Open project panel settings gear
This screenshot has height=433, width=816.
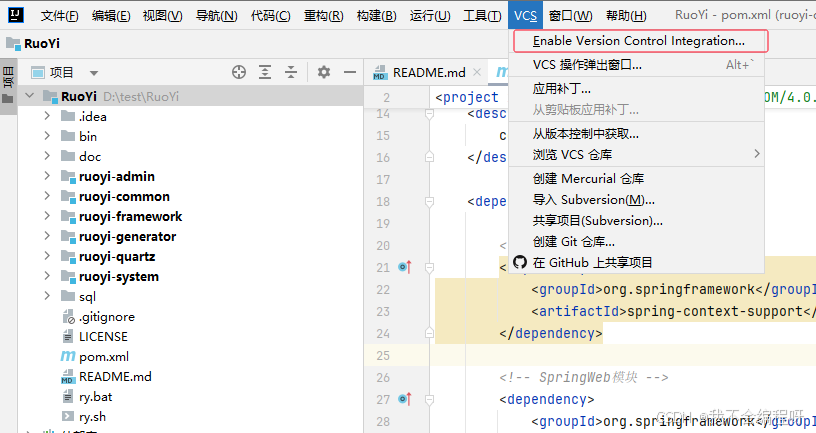pos(324,72)
